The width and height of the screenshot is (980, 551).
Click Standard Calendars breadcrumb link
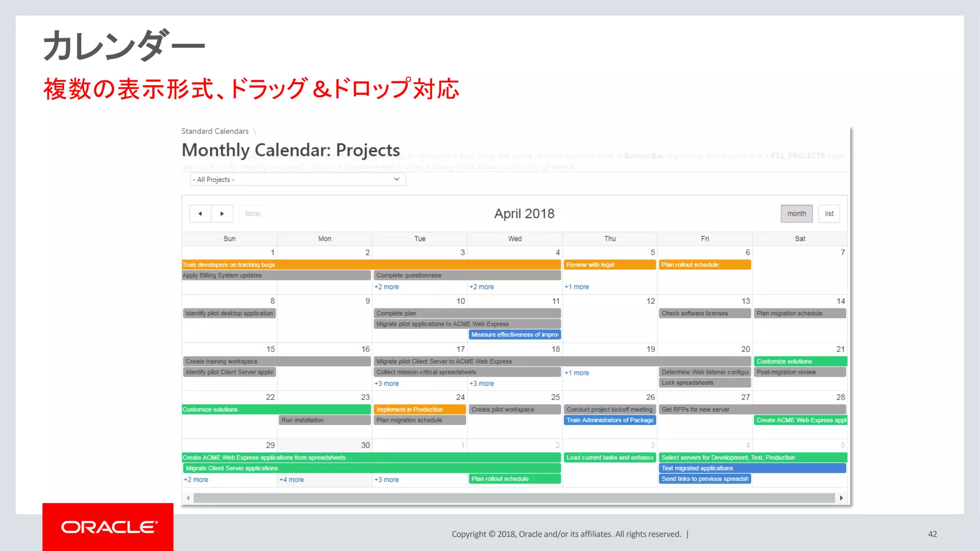(x=215, y=131)
